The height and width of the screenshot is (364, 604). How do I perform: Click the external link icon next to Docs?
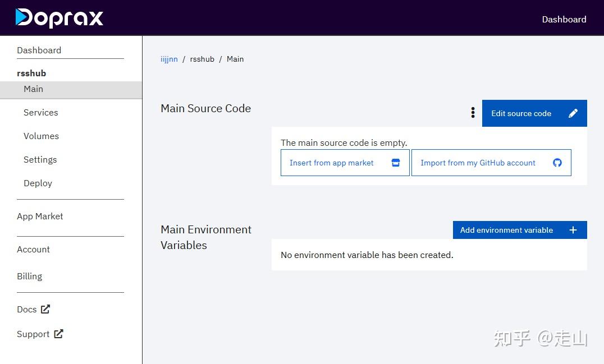[x=45, y=309]
